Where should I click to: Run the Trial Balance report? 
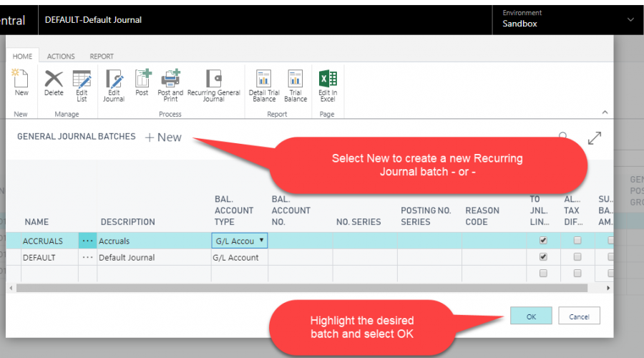296,86
